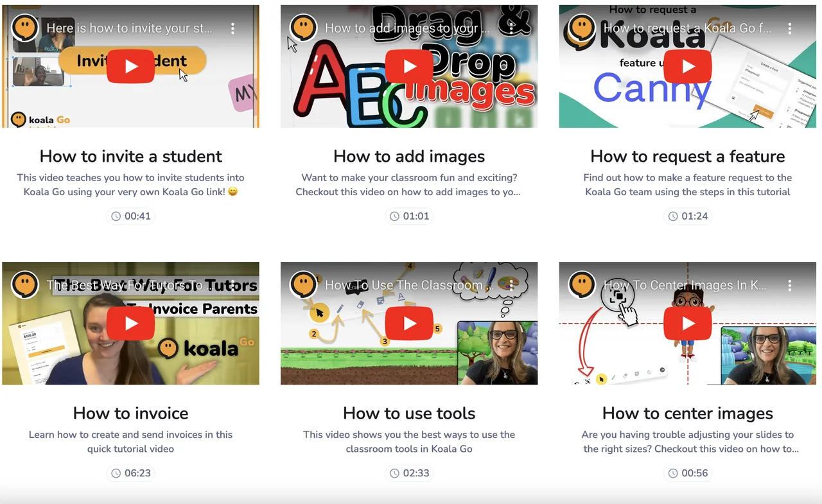The width and height of the screenshot is (822, 504).
Task: Open more options on request feature video
Action: click(x=790, y=28)
